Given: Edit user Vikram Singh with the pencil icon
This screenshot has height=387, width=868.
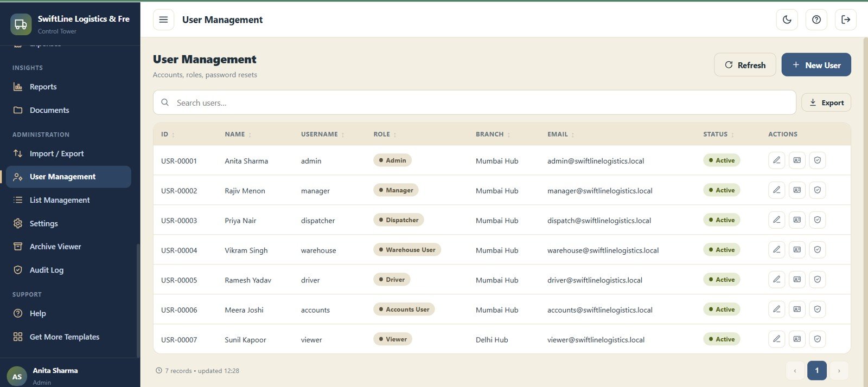Looking at the screenshot, I should pos(777,249).
